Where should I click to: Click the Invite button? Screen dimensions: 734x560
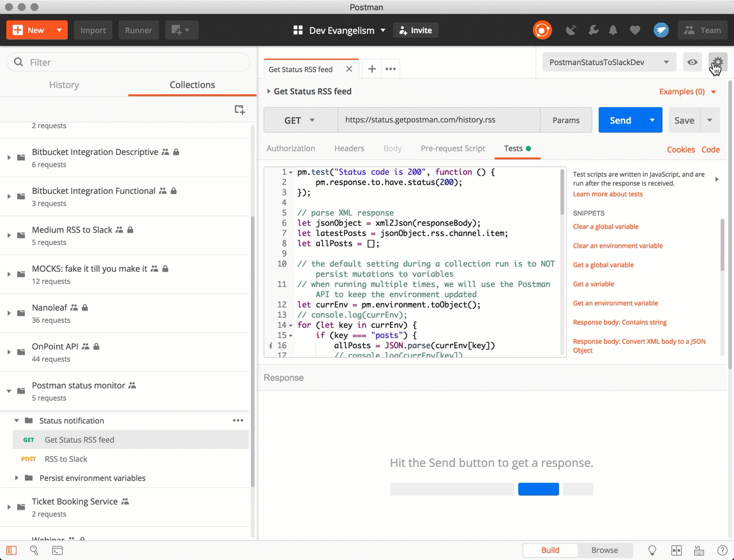[416, 31]
